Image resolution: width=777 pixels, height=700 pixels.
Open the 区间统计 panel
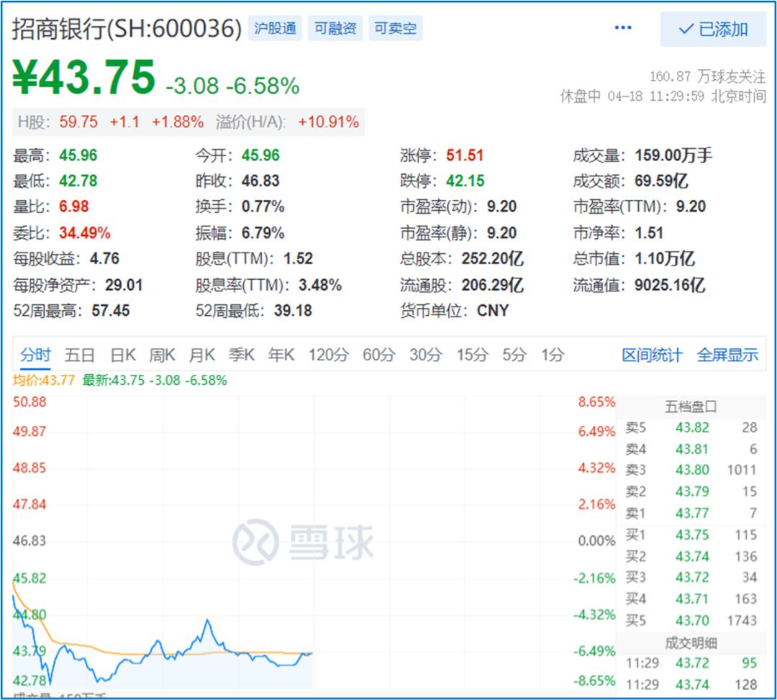click(x=652, y=354)
